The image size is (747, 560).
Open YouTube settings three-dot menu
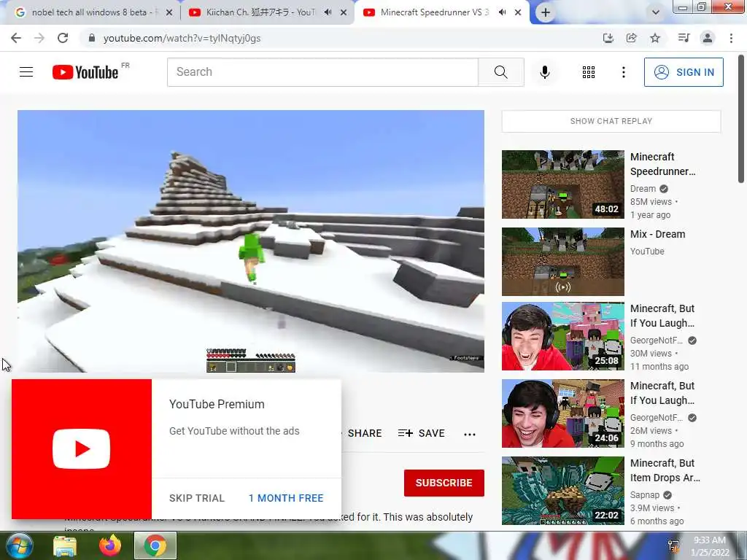(x=623, y=72)
